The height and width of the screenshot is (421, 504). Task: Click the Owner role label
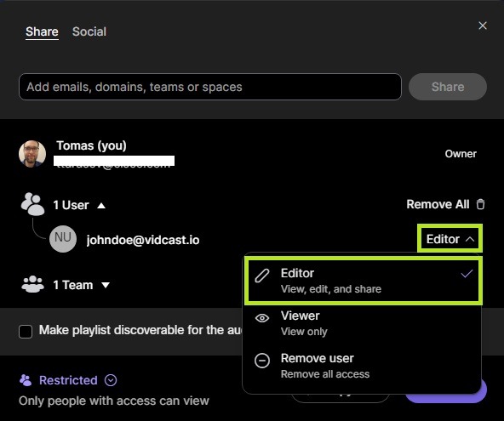[461, 154]
